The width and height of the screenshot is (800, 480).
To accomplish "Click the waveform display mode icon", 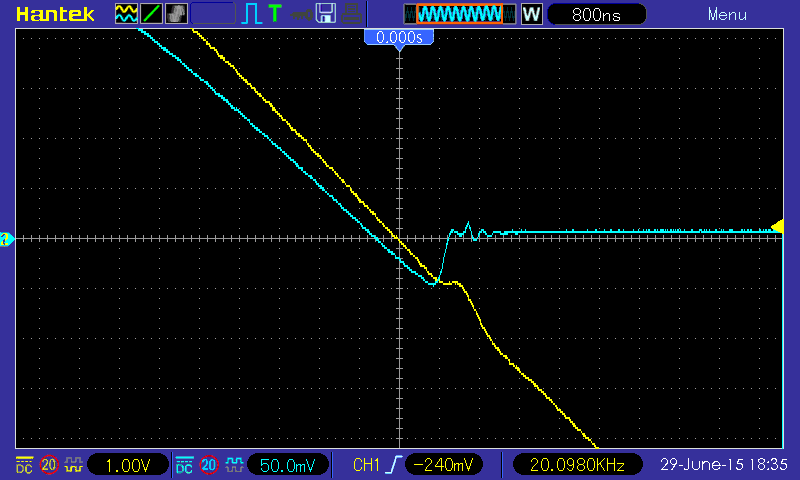I will [126, 14].
